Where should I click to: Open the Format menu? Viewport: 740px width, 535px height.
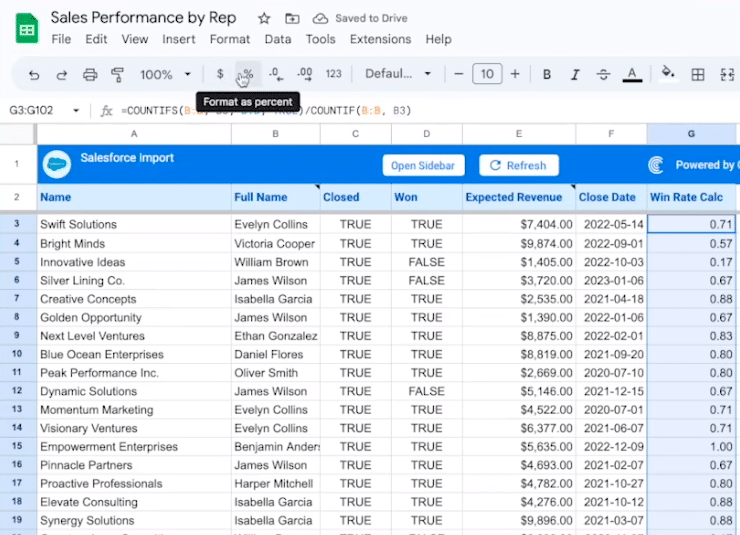230,39
